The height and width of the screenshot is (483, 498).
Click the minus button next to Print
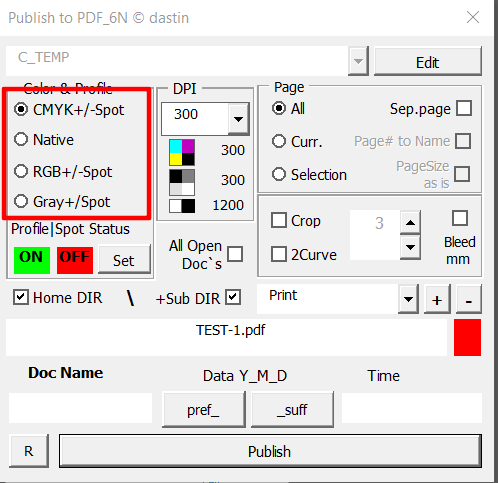469,299
